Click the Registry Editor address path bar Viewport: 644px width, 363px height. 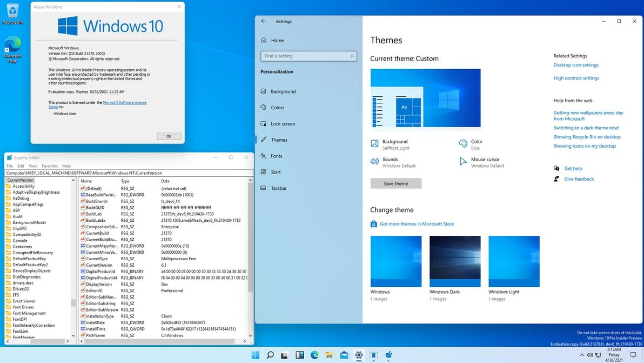129,173
